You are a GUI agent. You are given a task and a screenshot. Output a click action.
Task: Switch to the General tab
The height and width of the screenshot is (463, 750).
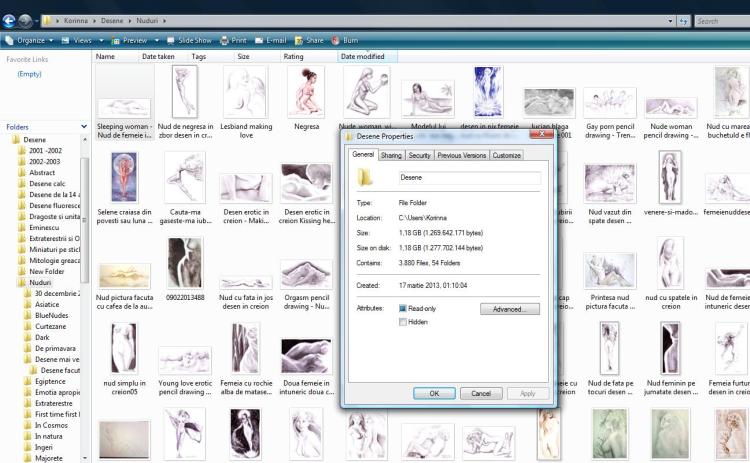click(363, 154)
